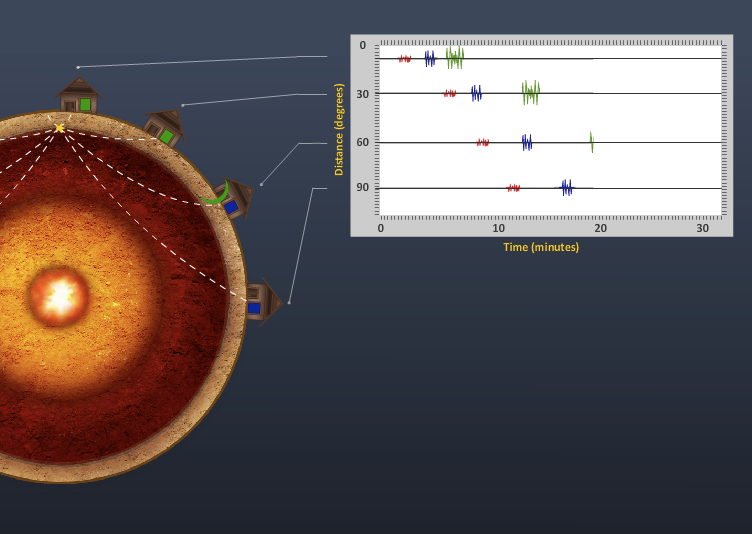Click the green surface wave arc on the crust
The width and height of the screenshot is (752, 534).
click(216, 197)
